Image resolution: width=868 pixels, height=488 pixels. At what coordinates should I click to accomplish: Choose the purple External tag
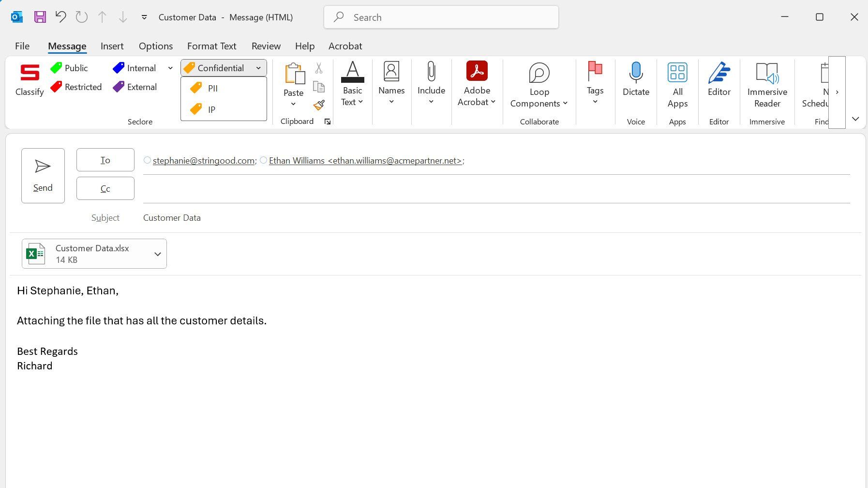pos(135,87)
